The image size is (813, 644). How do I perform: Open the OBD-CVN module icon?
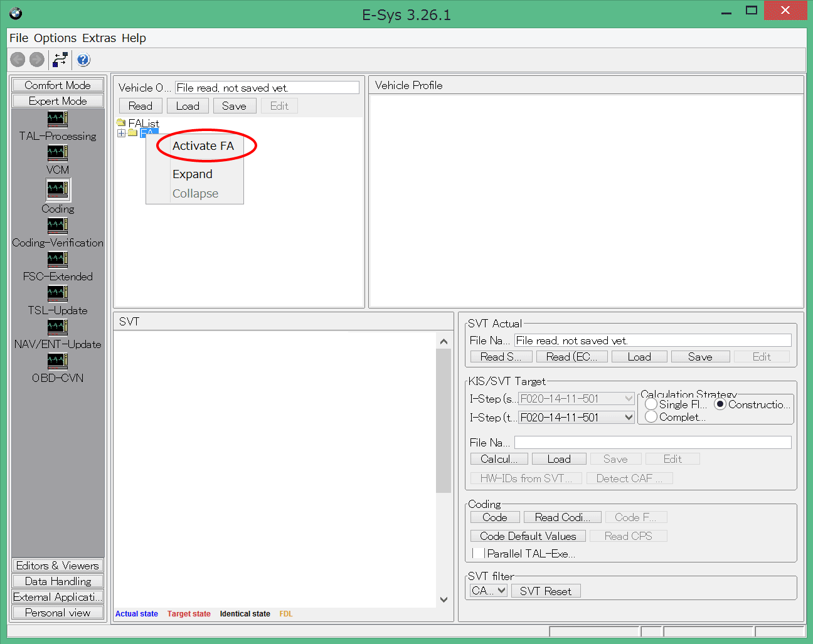coord(58,361)
